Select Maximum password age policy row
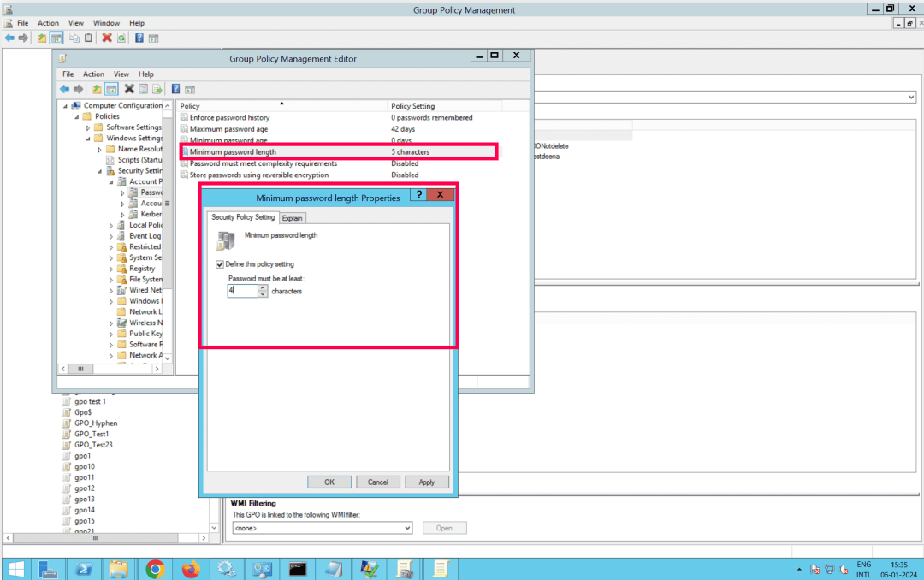 point(228,128)
